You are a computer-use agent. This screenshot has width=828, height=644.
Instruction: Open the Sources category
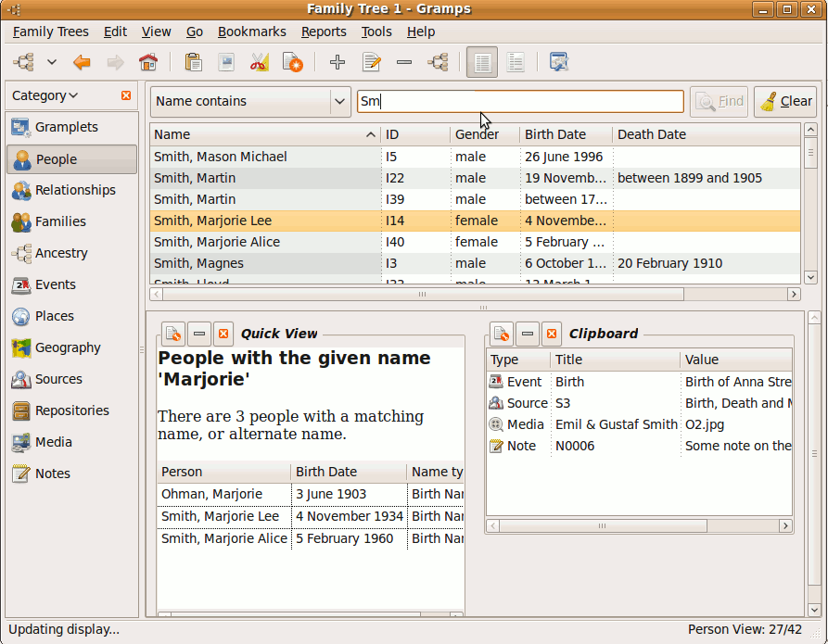tap(71, 379)
